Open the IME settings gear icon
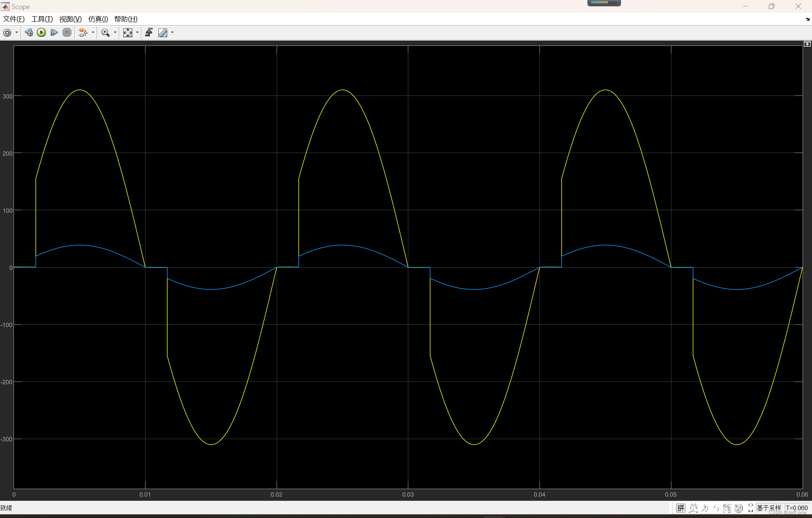Viewport: 812px width, 518px height. [x=739, y=508]
